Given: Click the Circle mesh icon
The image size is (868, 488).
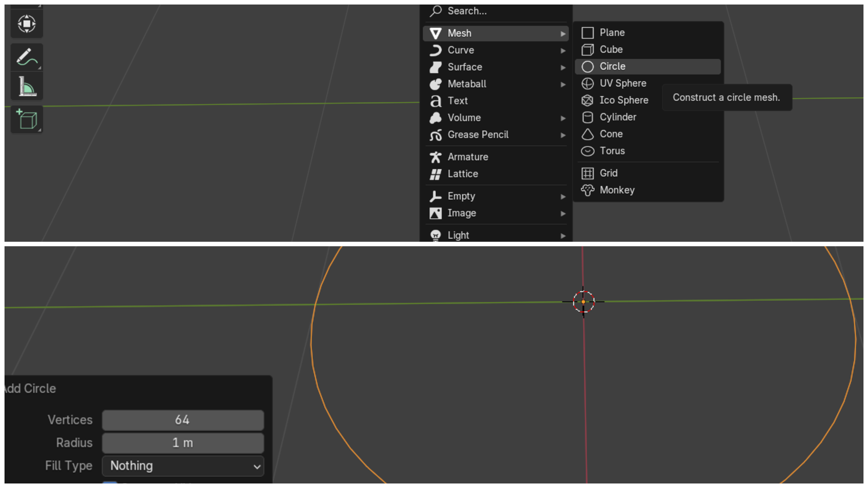Looking at the screenshot, I should pyautogui.click(x=588, y=67).
